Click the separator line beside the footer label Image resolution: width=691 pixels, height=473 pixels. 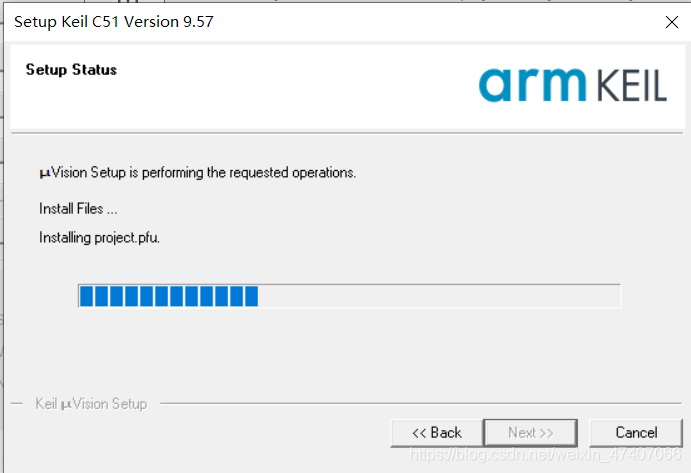tap(421, 403)
